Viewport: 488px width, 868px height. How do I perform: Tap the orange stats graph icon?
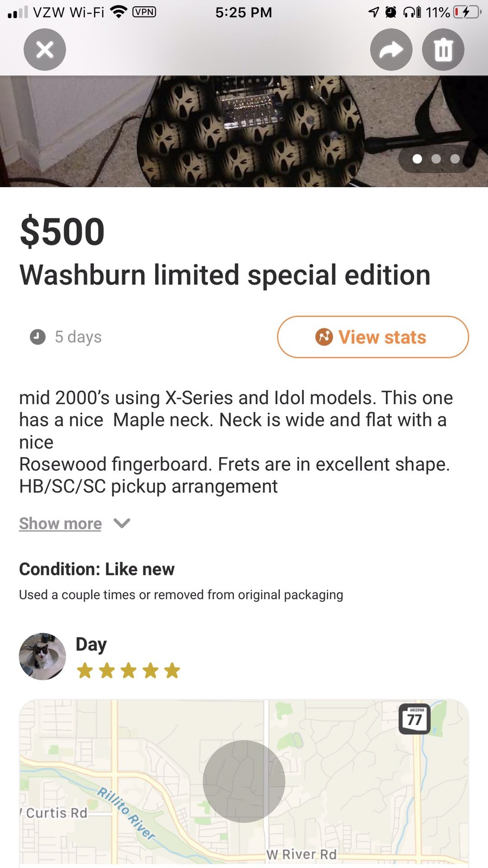[324, 337]
